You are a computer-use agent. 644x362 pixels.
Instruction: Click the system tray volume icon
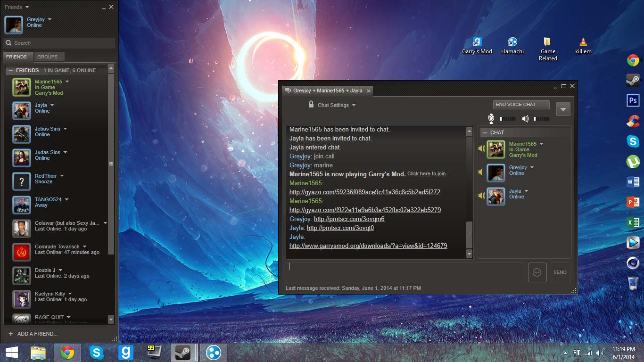pos(600,353)
